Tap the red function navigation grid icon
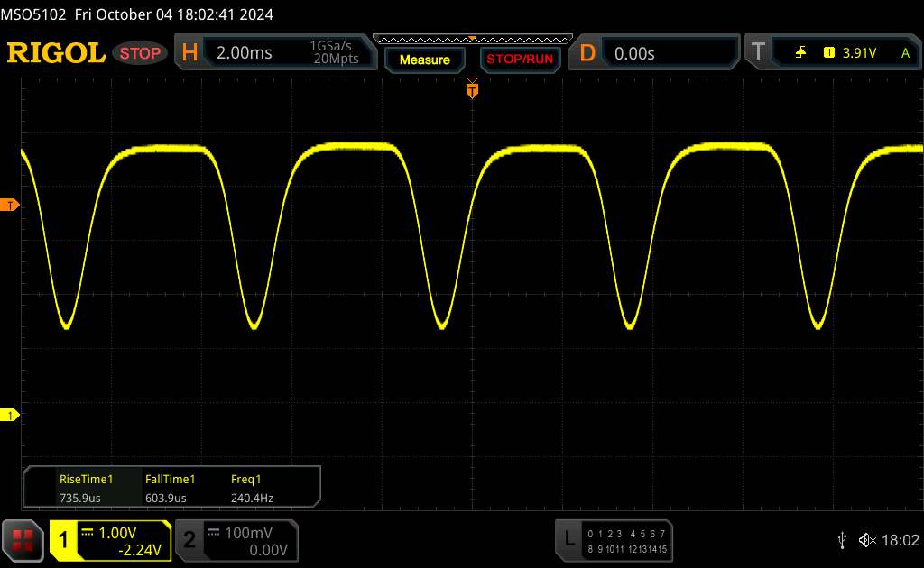Screen dimensions: 924x568 click(x=23, y=540)
